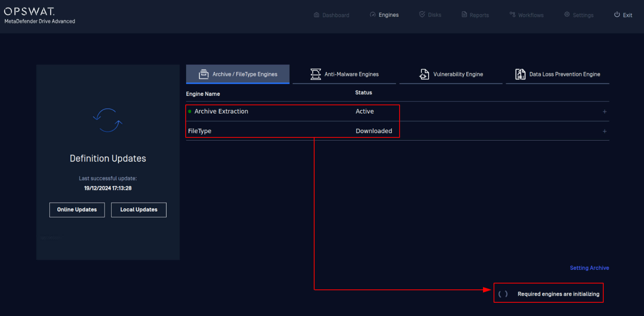The image size is (644, 316).
Task: Click the Engines gauge icon
Action: coord(373,15)
